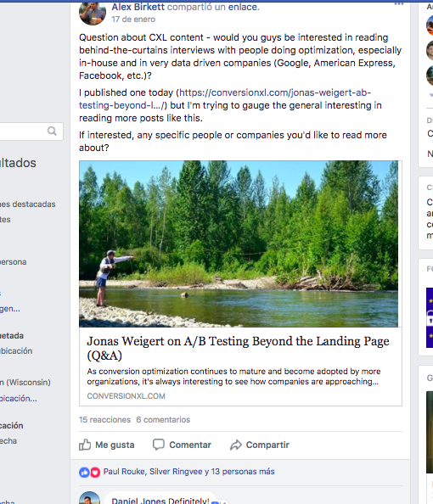Open Daniel Jones's commenter avatar
The width and height of the screenshot is (433, 504).
(89, 498)
